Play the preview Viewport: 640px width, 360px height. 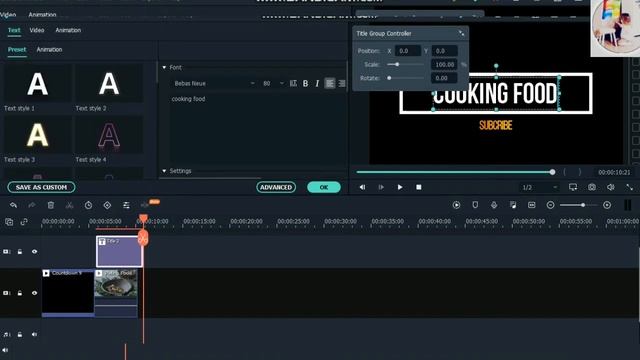[400, 187]
